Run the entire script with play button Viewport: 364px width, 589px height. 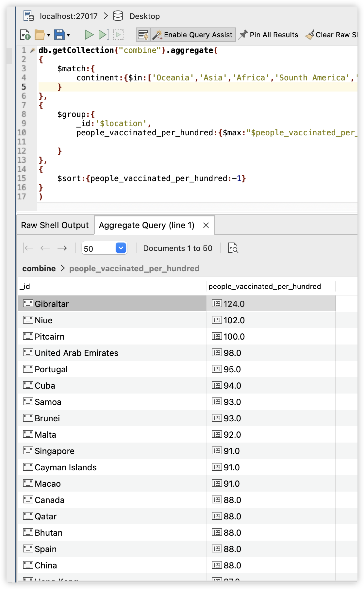(89, 35)
